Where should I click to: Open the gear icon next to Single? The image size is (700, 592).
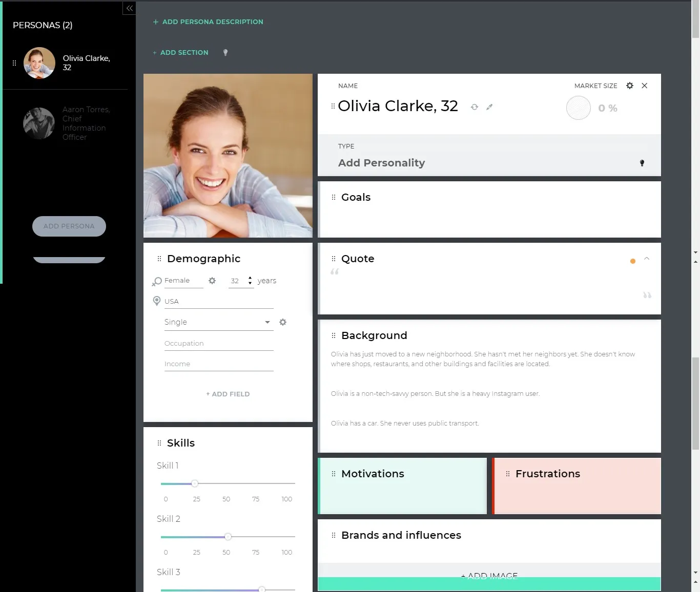[x=283, y=322]
